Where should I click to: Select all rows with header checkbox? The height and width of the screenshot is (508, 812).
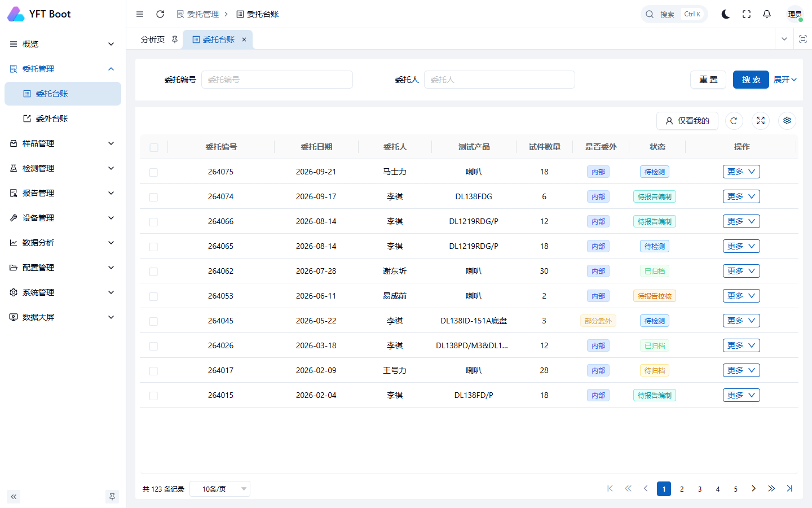point(154,147)
